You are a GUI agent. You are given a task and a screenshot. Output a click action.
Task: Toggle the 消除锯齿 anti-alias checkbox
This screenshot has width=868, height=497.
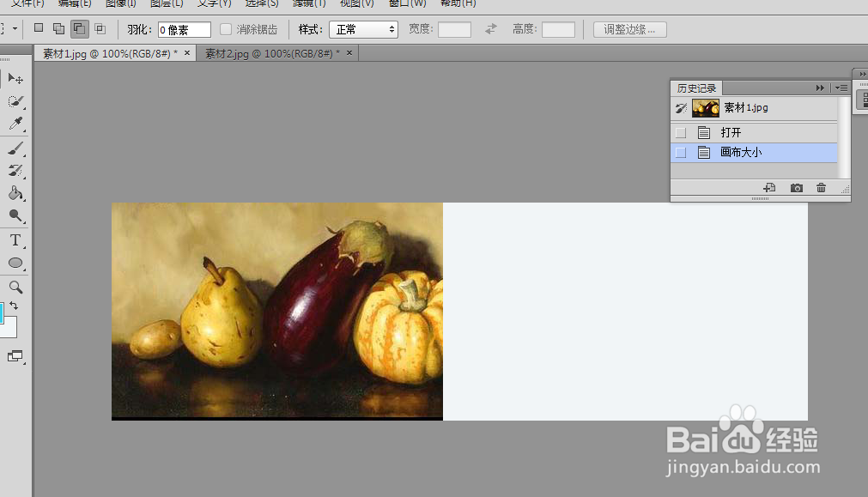[x=225, y=29]
